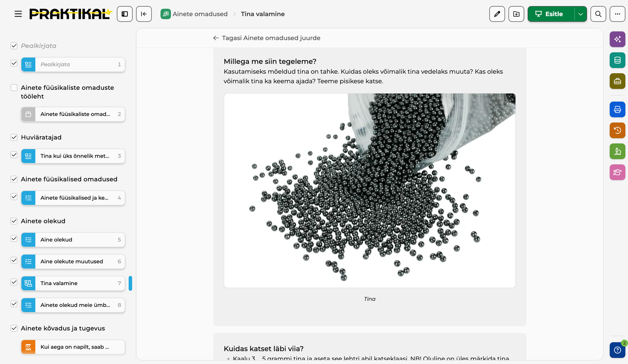Select the Tina valamine sidebar item
Screen dimensions: 628x364
tap(73, 283)
